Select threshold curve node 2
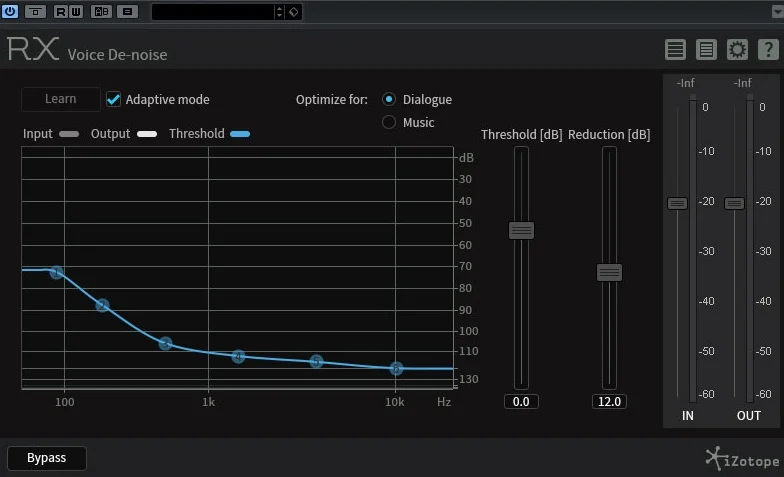Screen dimensions: 784x477 [x=102, y=306]
